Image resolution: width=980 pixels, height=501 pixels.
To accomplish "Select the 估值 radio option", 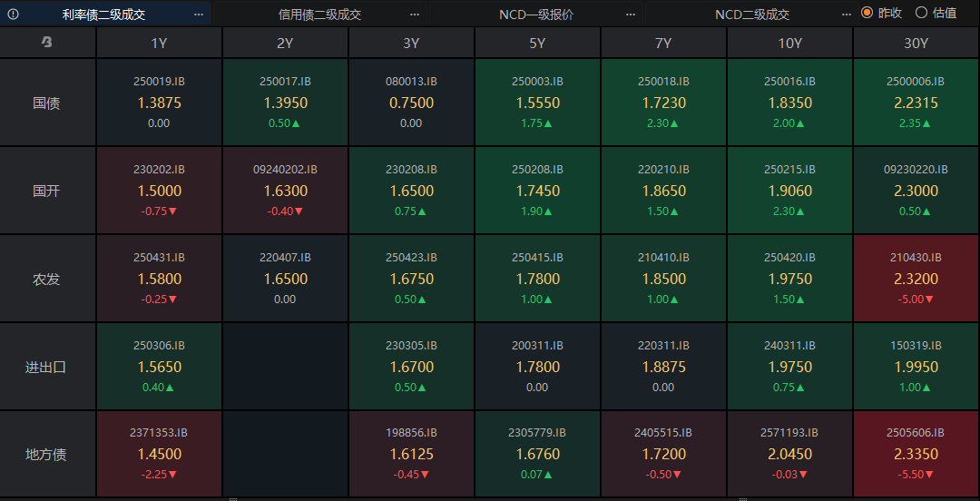I will point(922,13).
